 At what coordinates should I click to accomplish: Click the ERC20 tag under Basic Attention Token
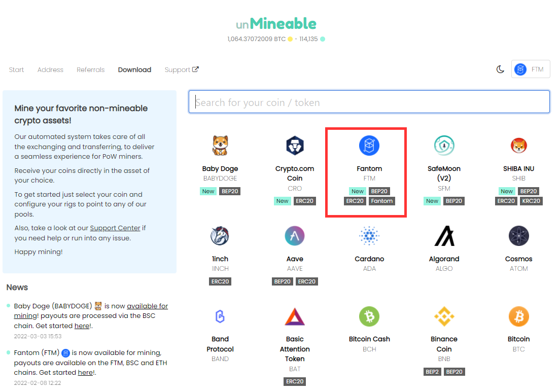pyautogui.click(x=295, y=381)
